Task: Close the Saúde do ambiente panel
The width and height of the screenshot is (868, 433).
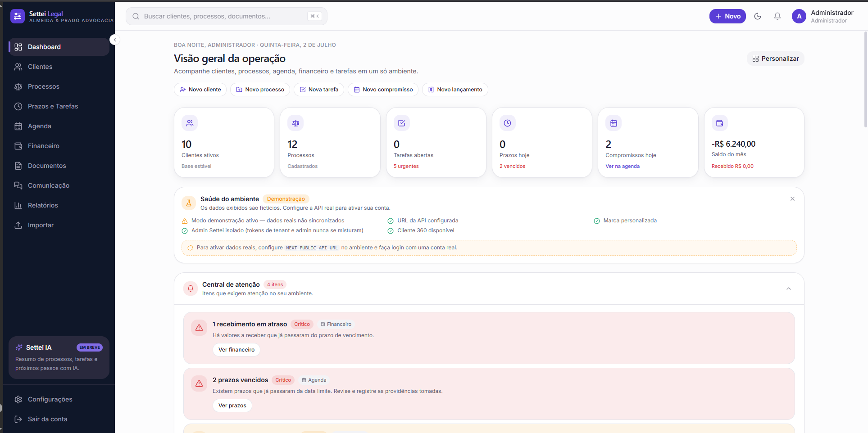Action: (792, 198)
